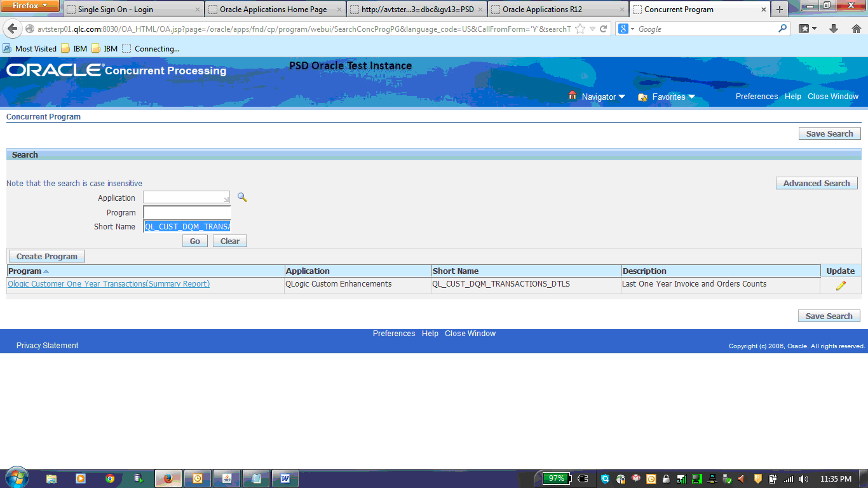Click the Favorites folder star icon
This screenshot has width=868, height=488.
point(642,97)
